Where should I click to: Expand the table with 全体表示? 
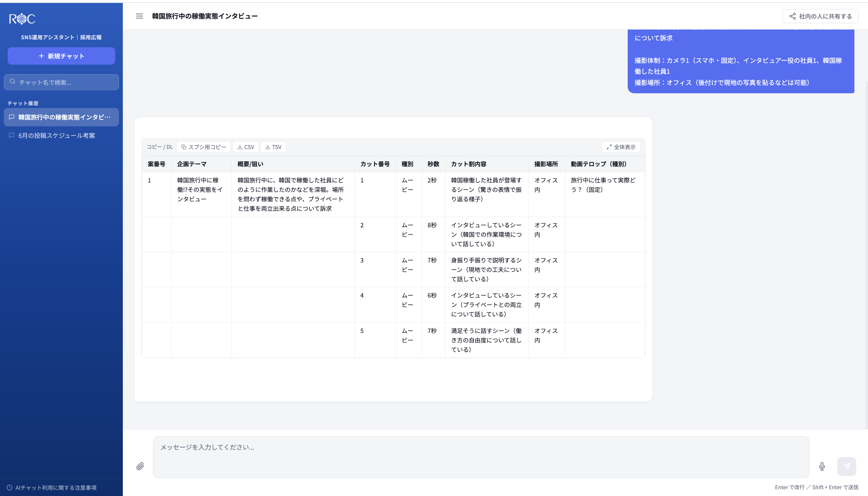(x=621, y=147)
